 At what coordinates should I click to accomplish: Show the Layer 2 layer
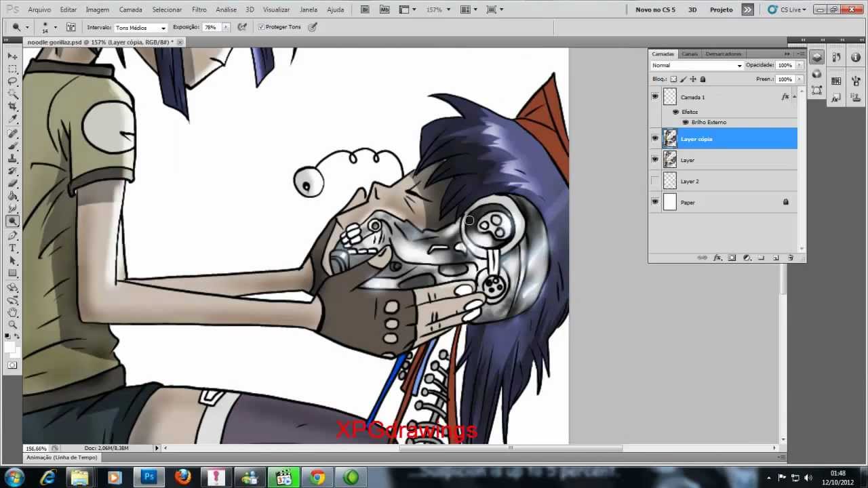point(654,181)
